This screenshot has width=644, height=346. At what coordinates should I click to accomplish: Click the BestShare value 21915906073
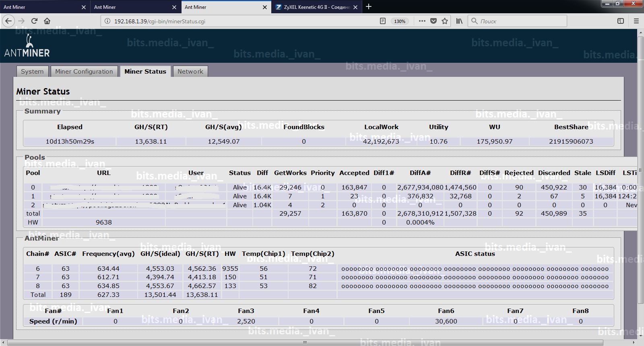[x=571, y=141]
